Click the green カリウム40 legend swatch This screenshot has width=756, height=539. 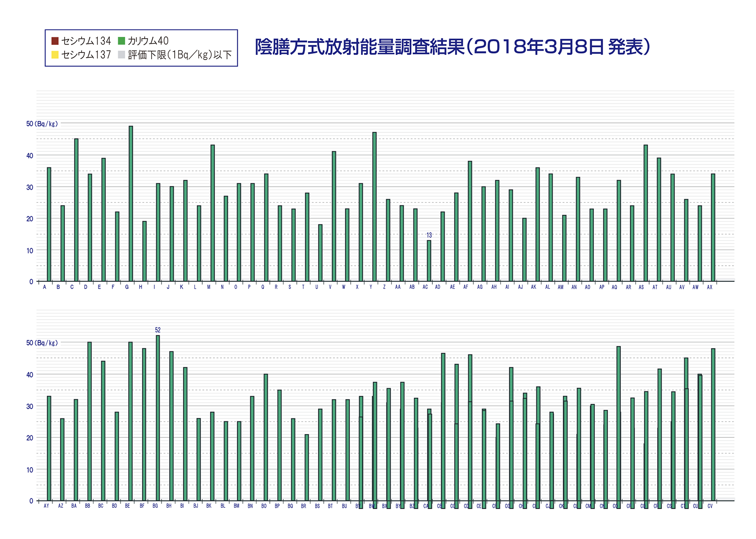pos(121,41)
